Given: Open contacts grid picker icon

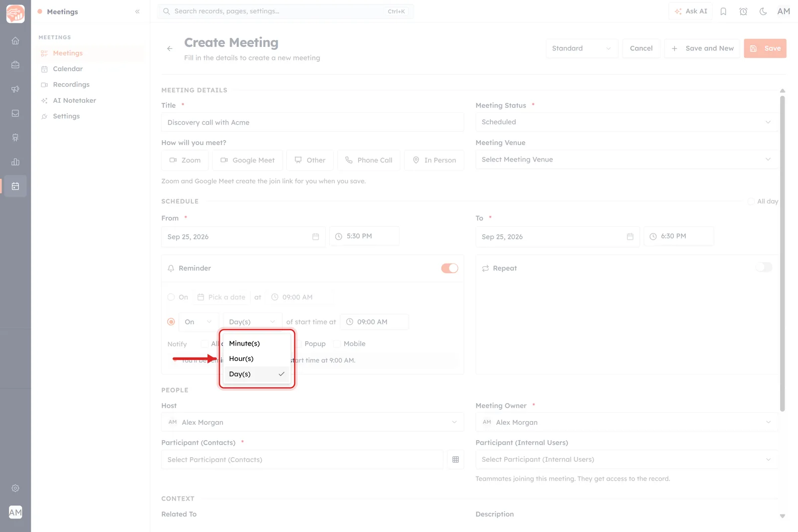Looking at the screenshot, I should click(x=455, y=460).
